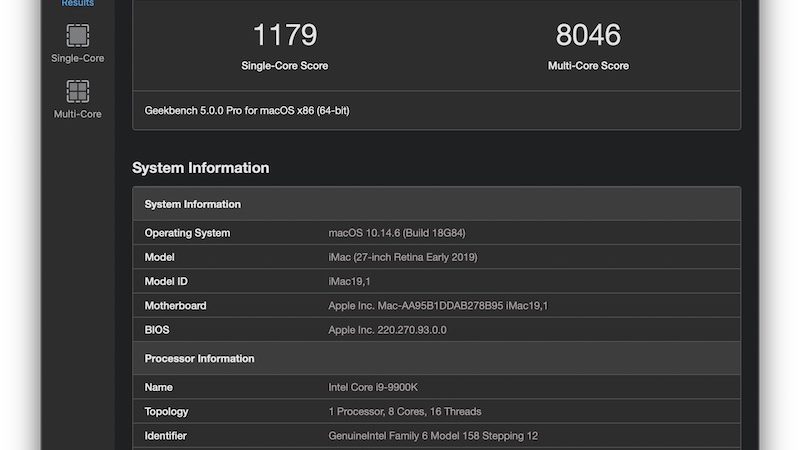Click the Geekbench 5.0.0 Pro version text
This screenshot has height=450, width=800.
click(x=247, y=111)
